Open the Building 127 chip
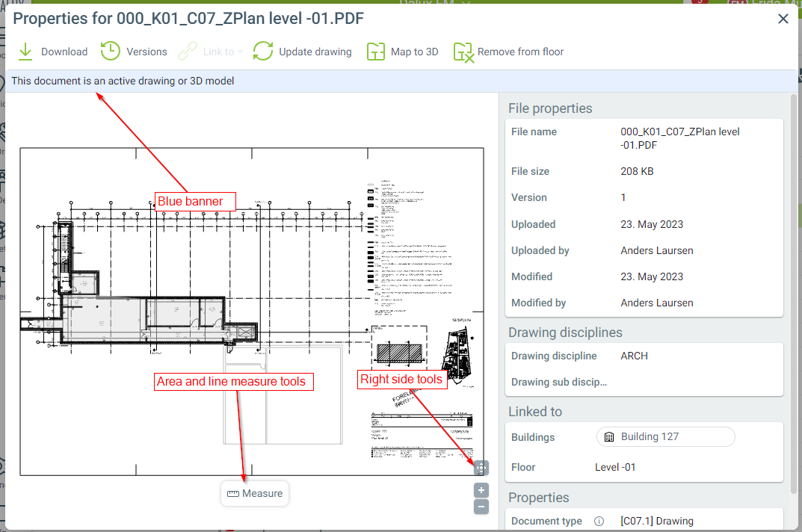The width and height of the screenshot is (802, 532). click(665, 437)
